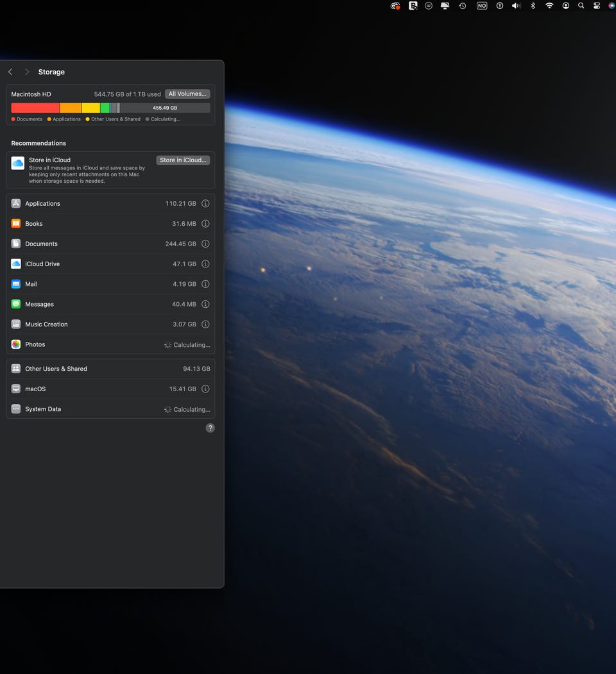Open Siri from the menu bar

click(x=612, y=6)
